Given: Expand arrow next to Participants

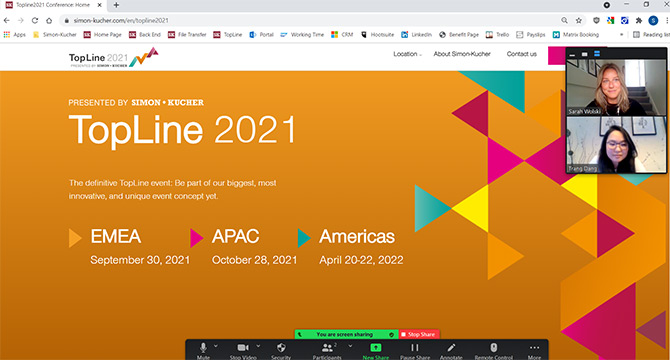Looking at the screenshot, I should click(x=350, y=346).
